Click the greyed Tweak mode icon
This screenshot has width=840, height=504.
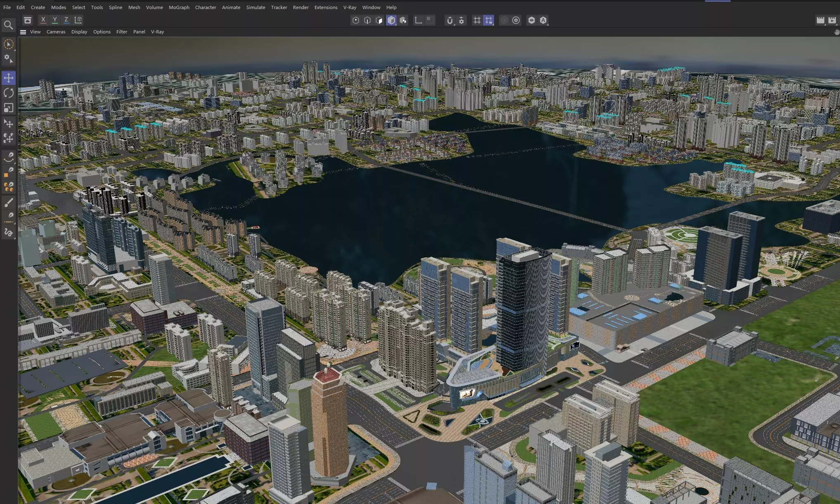[430, 19]
